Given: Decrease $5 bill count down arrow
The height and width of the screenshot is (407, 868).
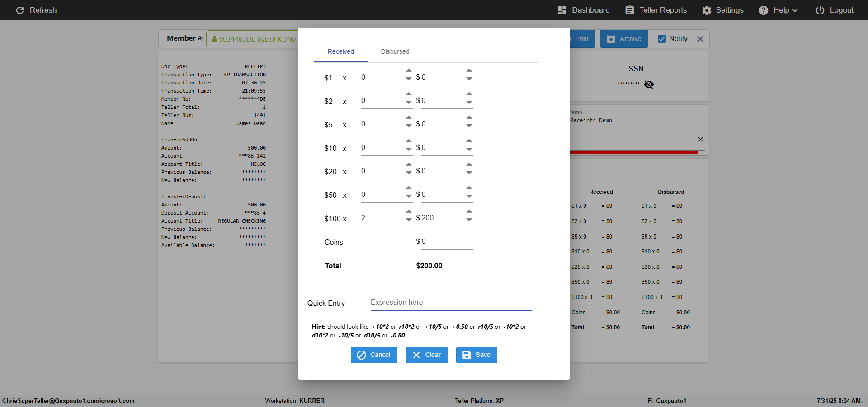Looking at the screenshot, I should pyautogui.click(x=409, y=126).
